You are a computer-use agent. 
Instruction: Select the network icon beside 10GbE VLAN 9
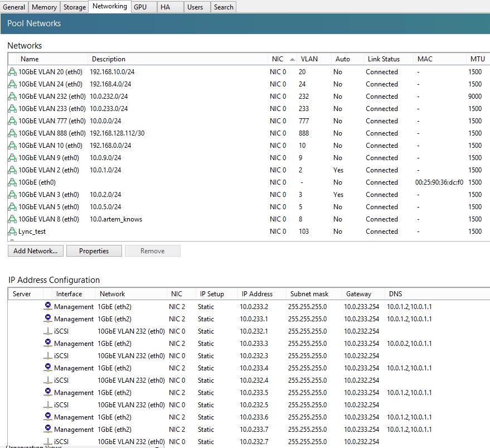12,157
